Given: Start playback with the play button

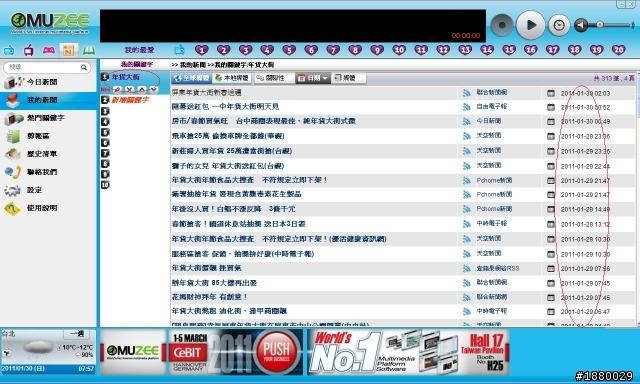Looking at the screenshot, I should point(530,25).
